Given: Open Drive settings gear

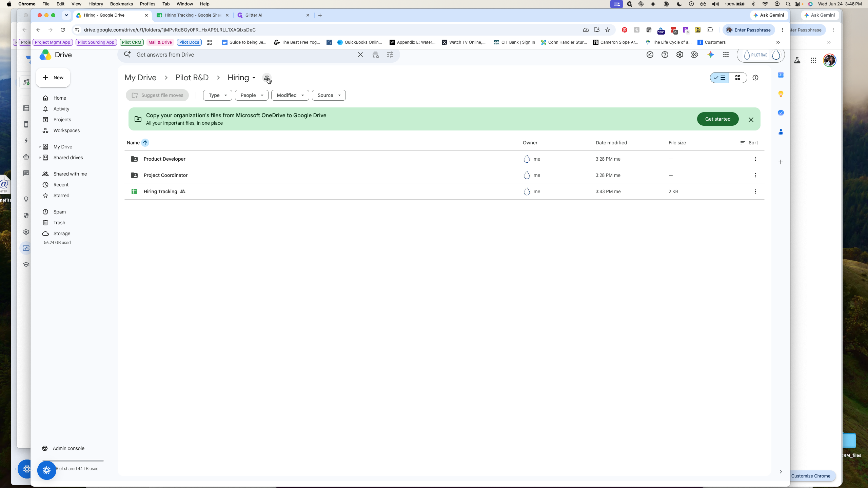Looking at the screenshot, I should pyautogui.click(x=680, y=55).
